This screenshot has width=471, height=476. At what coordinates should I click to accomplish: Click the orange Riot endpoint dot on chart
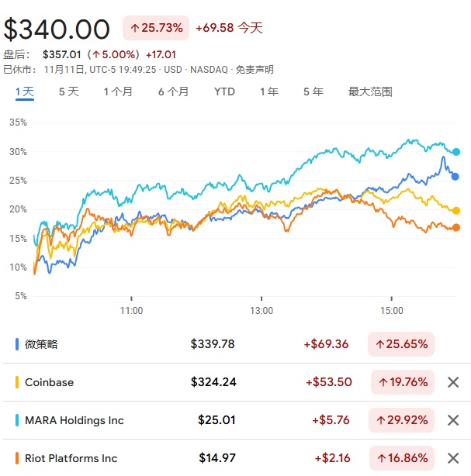point(456,227)
